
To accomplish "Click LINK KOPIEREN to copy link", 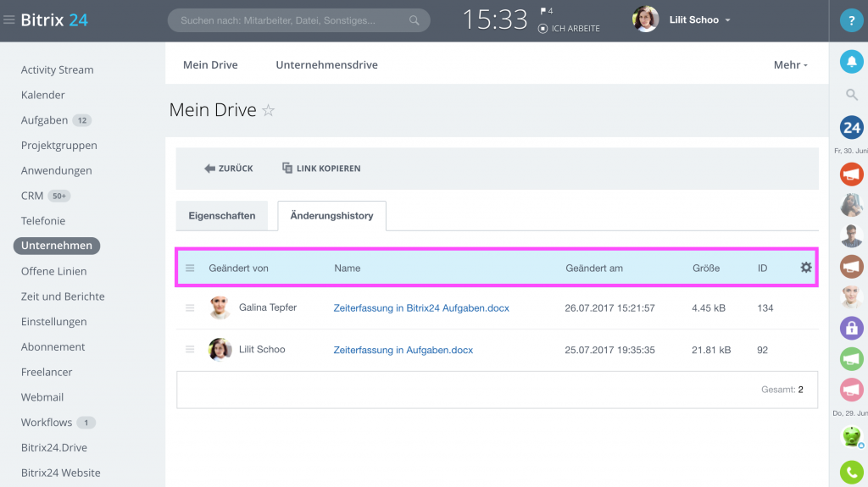I will 321,169.
